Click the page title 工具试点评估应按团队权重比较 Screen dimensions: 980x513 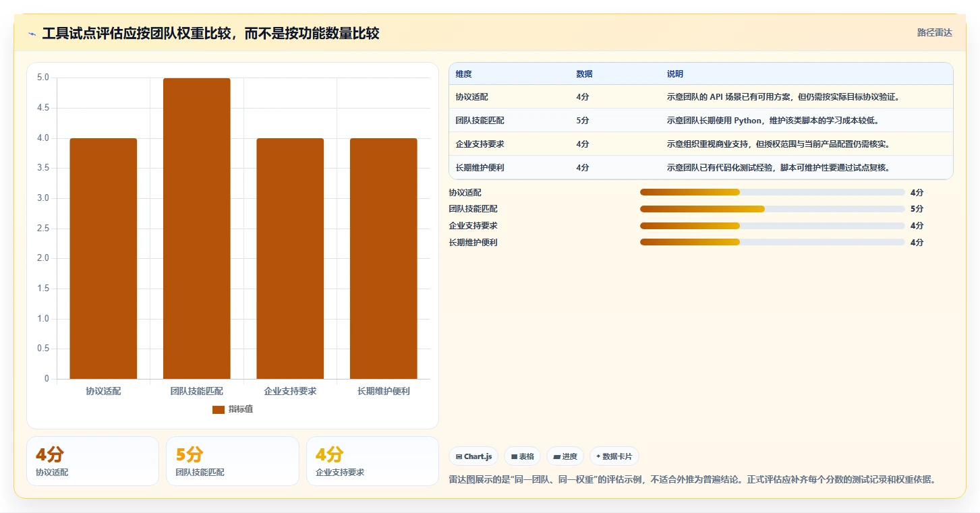210,33
